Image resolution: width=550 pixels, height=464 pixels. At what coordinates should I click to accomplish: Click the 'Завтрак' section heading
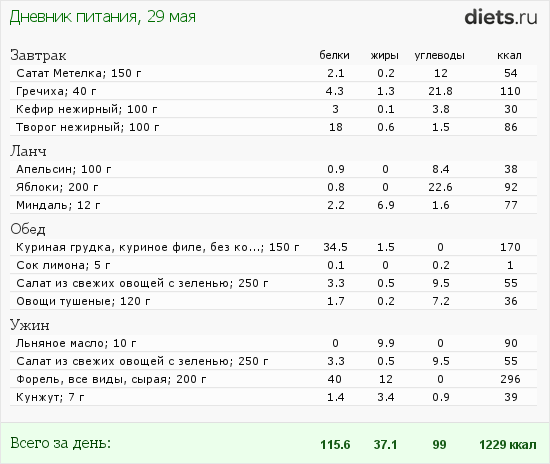[x=38, y=55]
